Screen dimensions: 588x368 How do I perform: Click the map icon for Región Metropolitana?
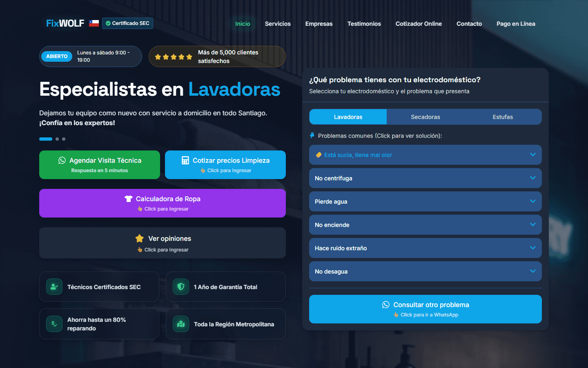coord(181,324)
